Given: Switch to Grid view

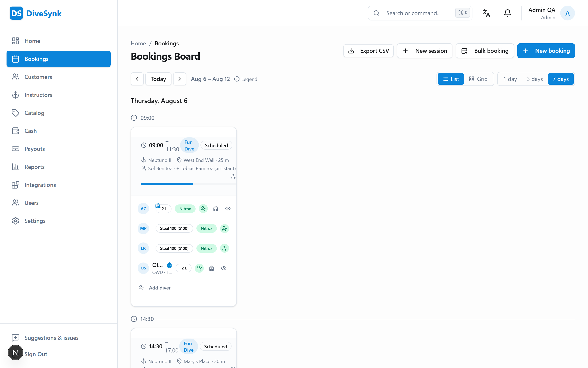Looking at the screenshot, I should pyautogui.click(x=478, y=79).
